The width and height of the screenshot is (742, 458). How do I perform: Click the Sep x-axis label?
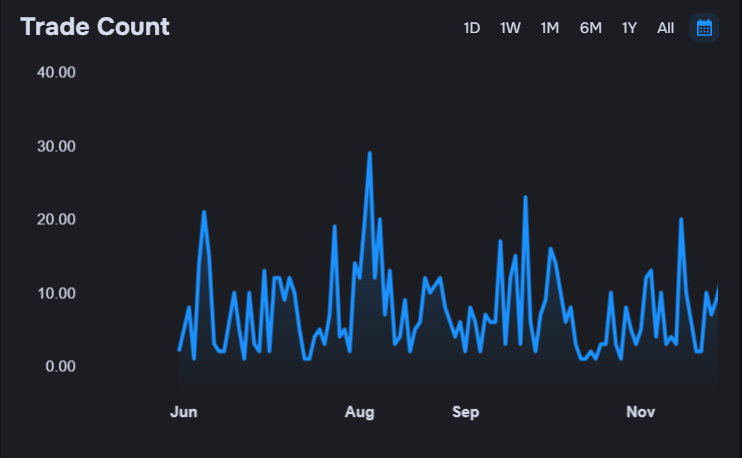466,412
